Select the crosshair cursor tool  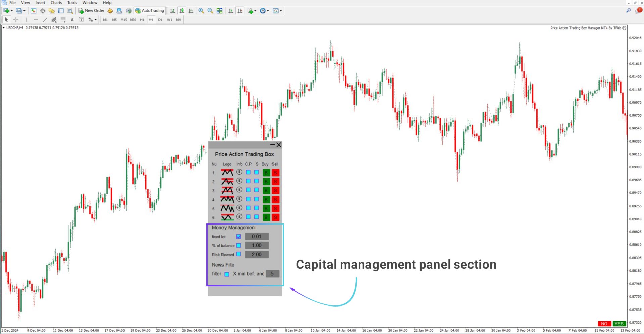[x=16, y=20]
